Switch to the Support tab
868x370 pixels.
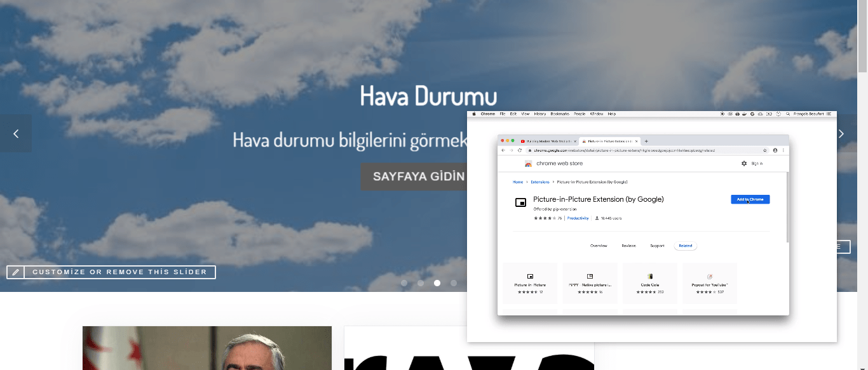pyautogui.click(x=657, y=246)
